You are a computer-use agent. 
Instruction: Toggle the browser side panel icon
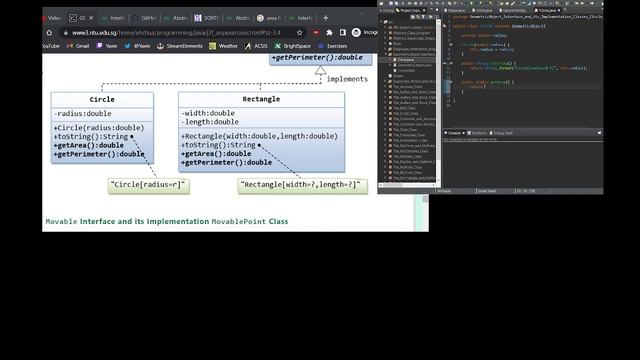click(x=343, y=33)
